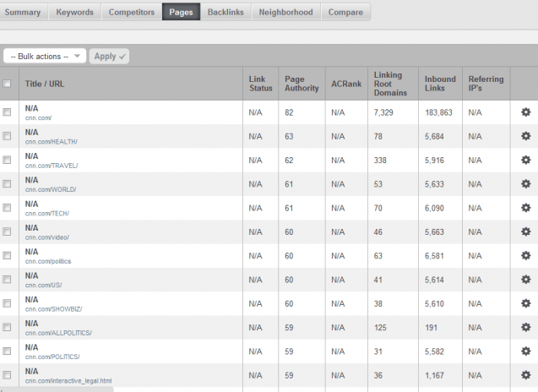Viewport: 538px width, 392px height.
Task: Switch to the Summary tab
Action: [23, 12]
